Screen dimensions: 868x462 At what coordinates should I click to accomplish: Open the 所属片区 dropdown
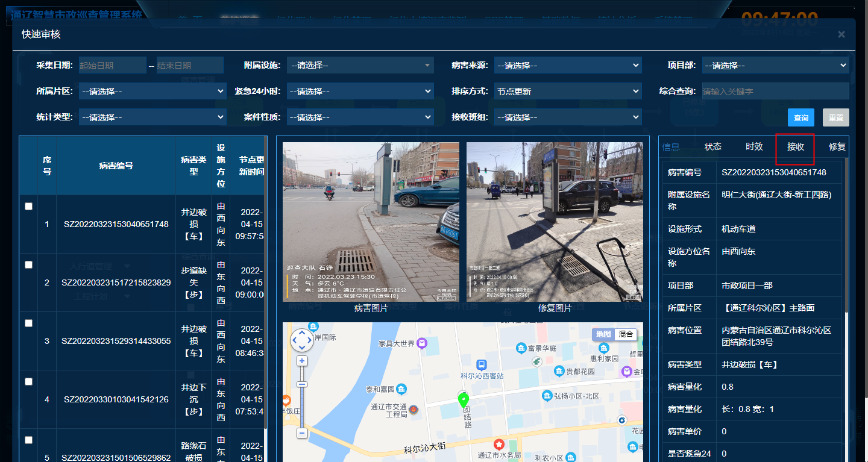pos(153,92)
